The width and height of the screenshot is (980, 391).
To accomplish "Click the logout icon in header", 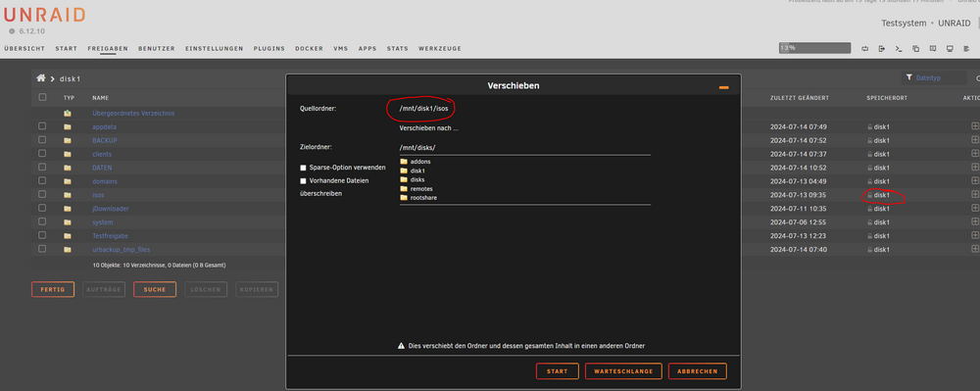I will (x=882, y=48).
